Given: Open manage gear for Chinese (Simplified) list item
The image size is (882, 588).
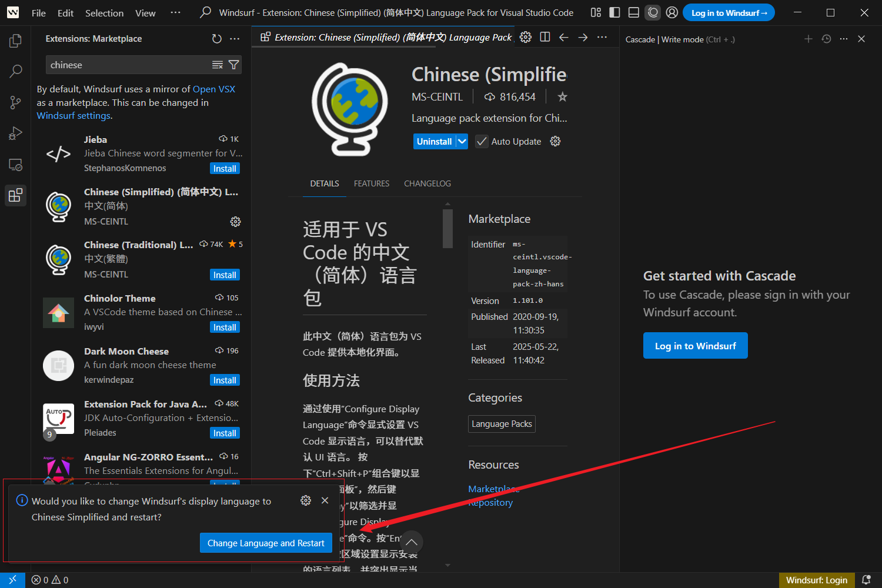Looking at the screenshot, I should pos(235,222).
